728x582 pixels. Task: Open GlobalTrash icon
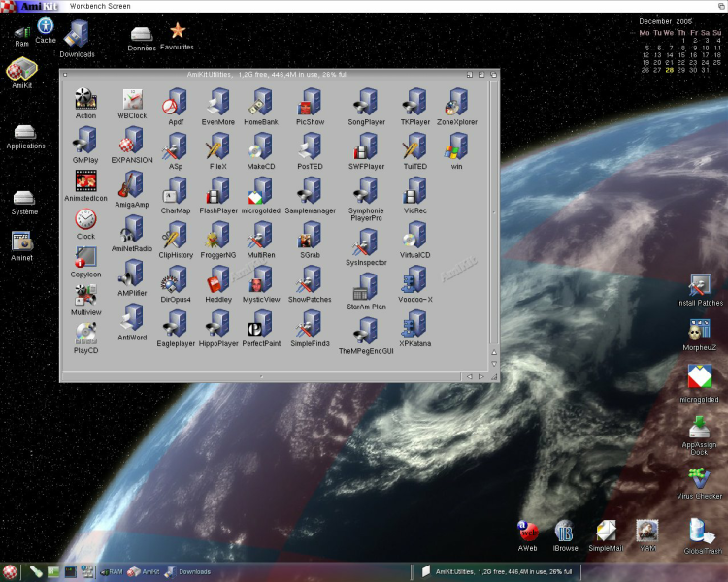[702, 532]
